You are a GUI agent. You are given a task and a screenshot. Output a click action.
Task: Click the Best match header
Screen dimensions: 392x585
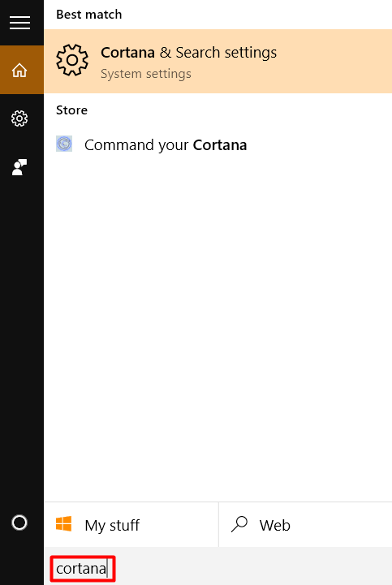tap(88, 14)
